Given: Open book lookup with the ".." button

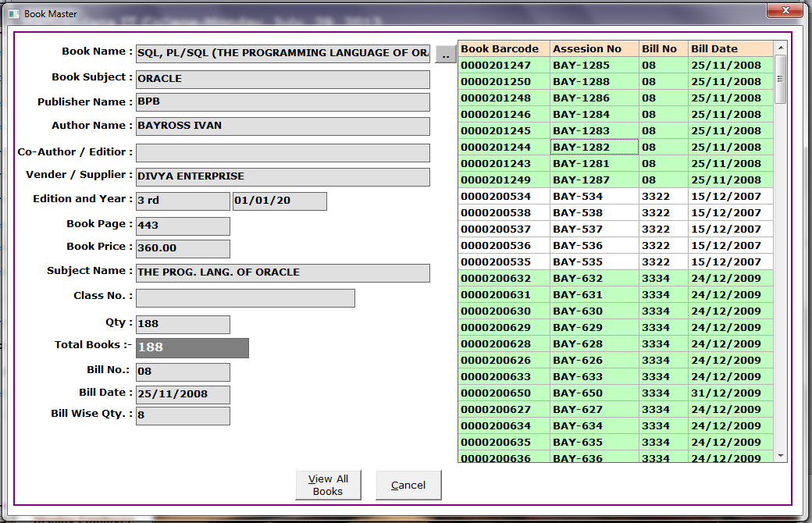Looking at the screenshot, I should [445, 54].
